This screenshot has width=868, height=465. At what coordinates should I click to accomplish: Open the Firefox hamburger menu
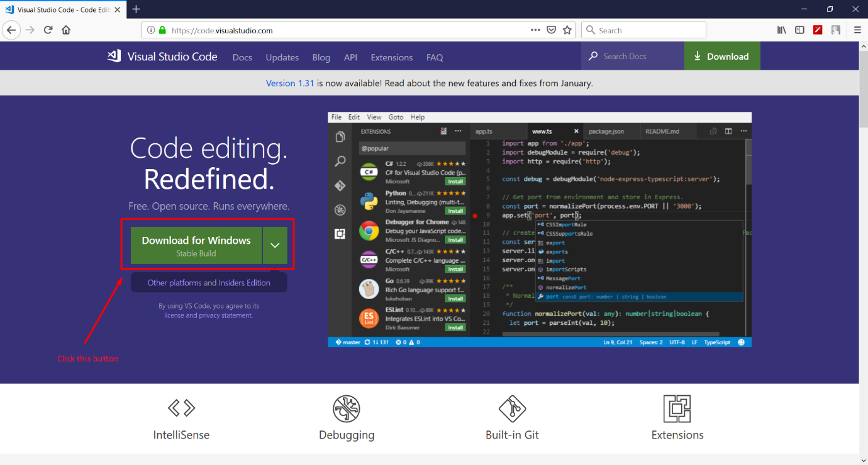click(857, 30)
